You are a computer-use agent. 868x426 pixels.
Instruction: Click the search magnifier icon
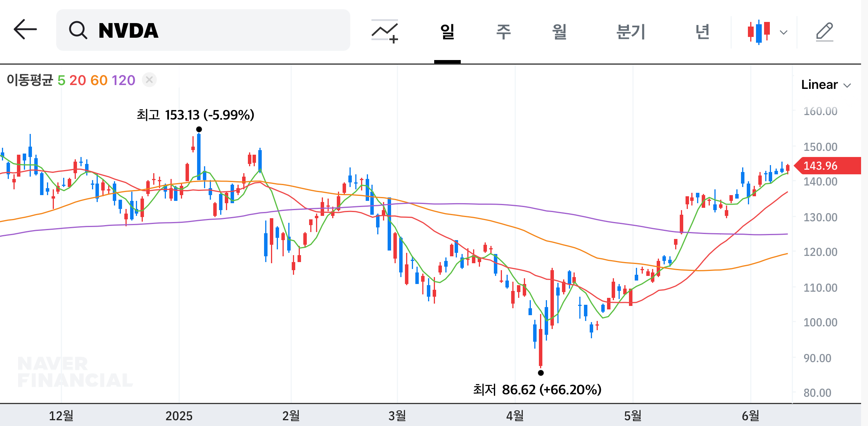click(78, 30)
